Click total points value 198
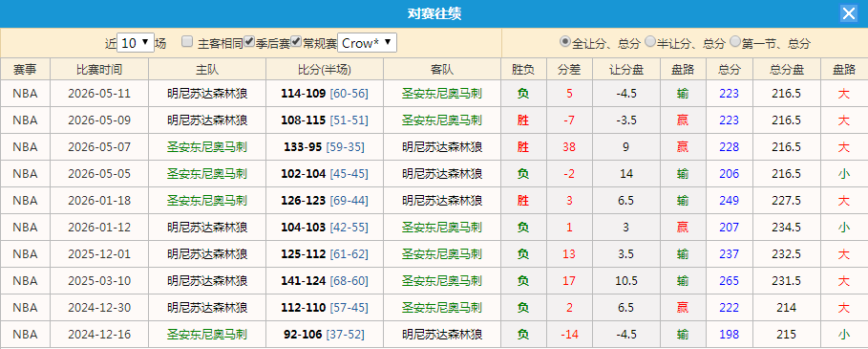Image resolution: width=868 pixels, height=349 pixels. tap(729, 335)
